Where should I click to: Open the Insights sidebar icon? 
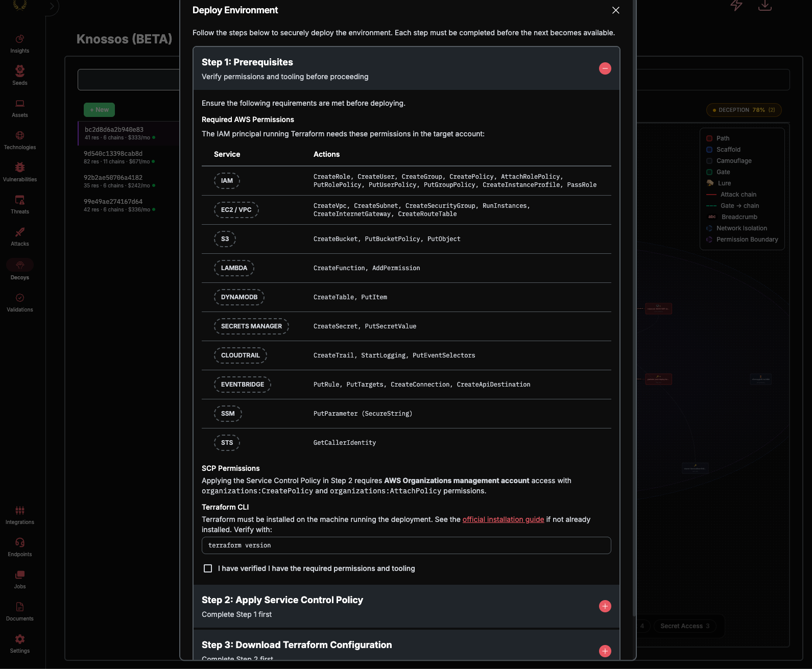pos(20,39)
